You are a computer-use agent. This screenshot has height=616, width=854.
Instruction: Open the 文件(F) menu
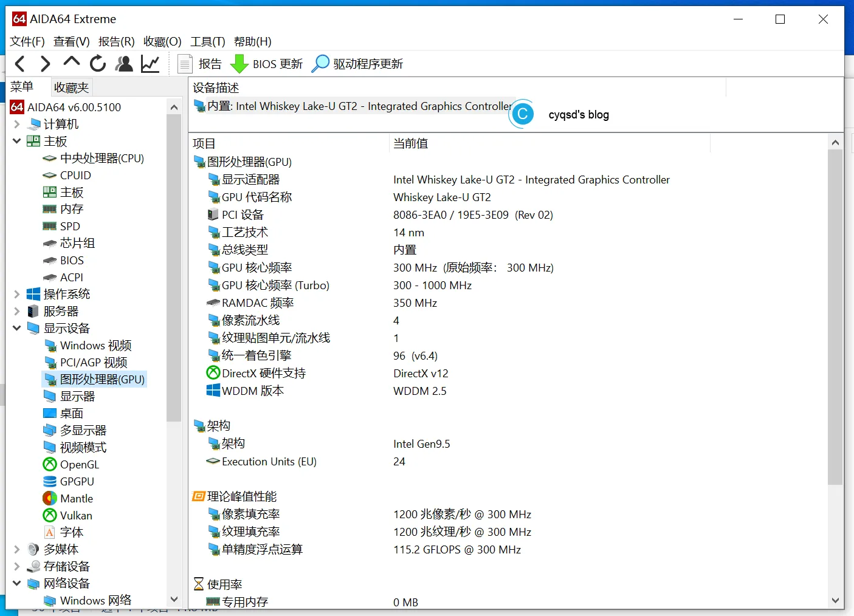(x=27, y=41)
